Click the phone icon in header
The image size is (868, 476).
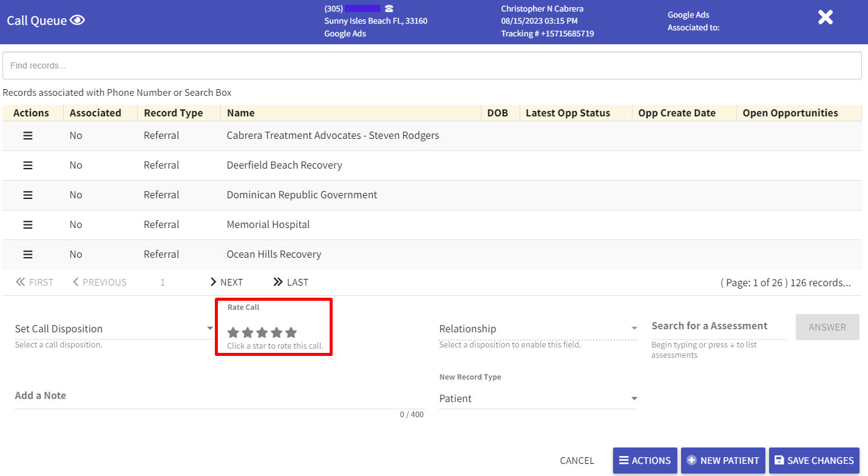pyautogui.click(x=389, y=8)
